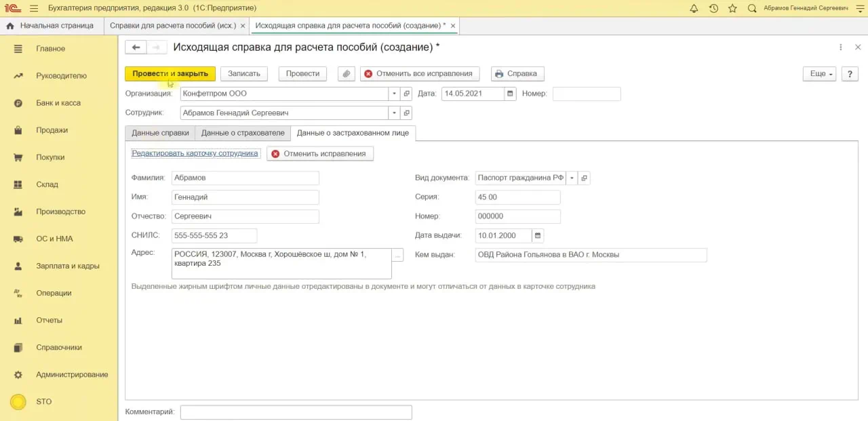Open Зарплата и кадры section
Viewport: 868px width, 421px height.
coord(67,266)
